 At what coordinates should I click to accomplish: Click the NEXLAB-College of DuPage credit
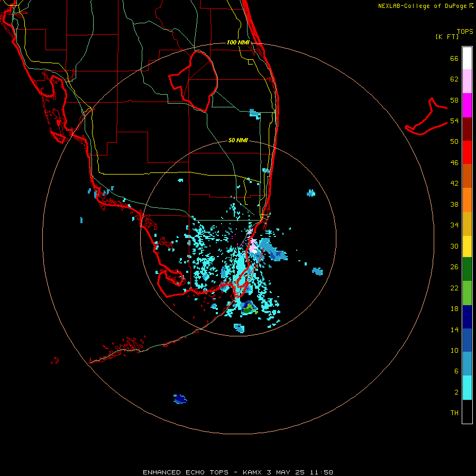(425, 6)
